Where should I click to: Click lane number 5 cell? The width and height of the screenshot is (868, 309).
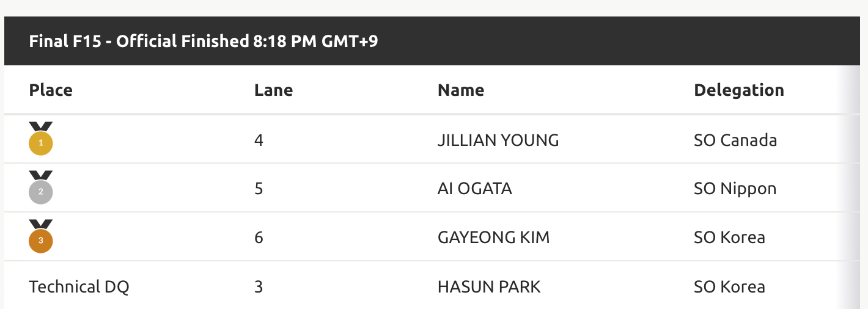coord(259,189)
